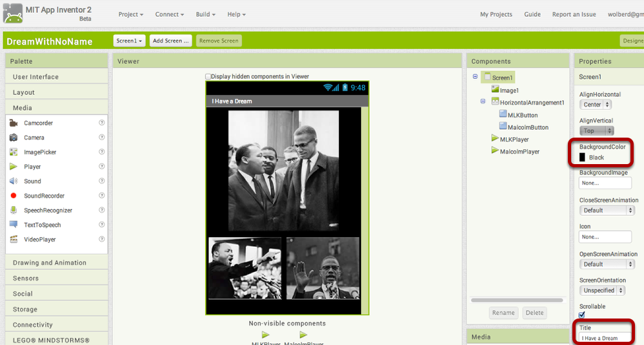Open the Guide link
Image resolution: width=644 pixels, height=345 pixels.
[x=532, y=14]
